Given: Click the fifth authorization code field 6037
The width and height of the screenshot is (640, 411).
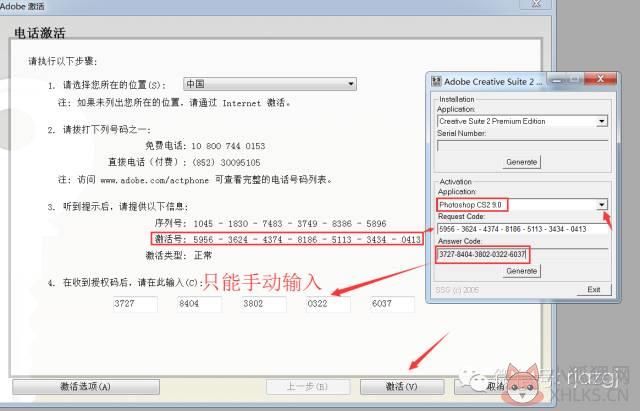Looking at the screenshot, I should point(392,304).
